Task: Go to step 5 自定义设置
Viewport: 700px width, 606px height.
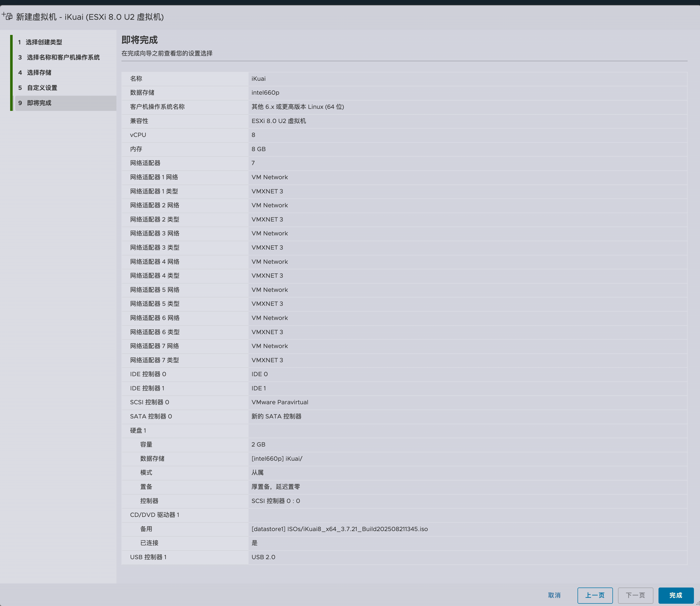Action: [42, 88]
